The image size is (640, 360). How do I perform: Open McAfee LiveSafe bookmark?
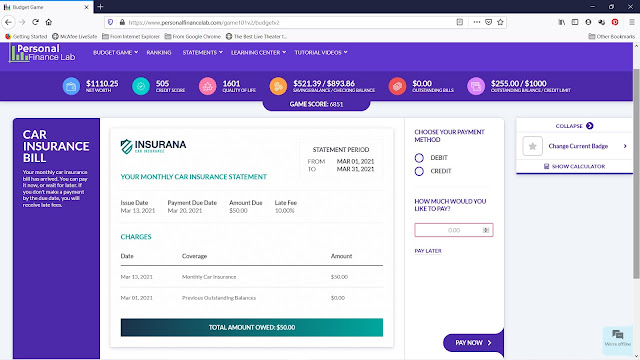[x=75, y=36]
